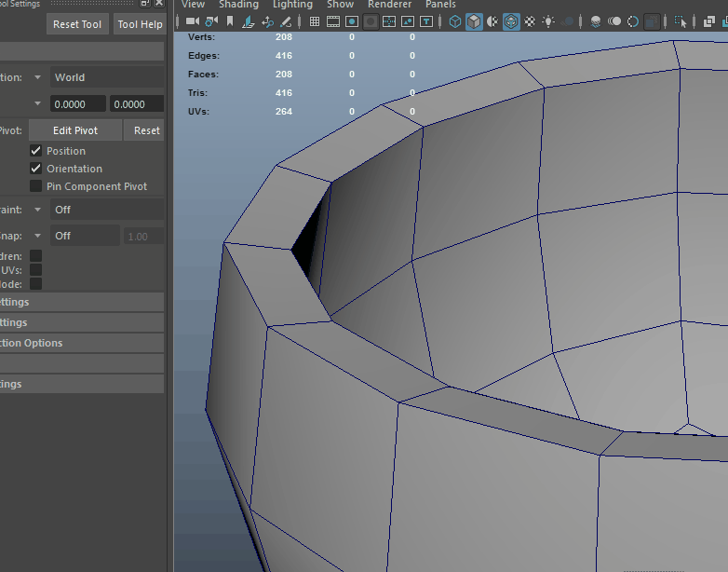Click the Faces label in HUD
The height and width of the screenshot is (572, 728).
(203, 75)
